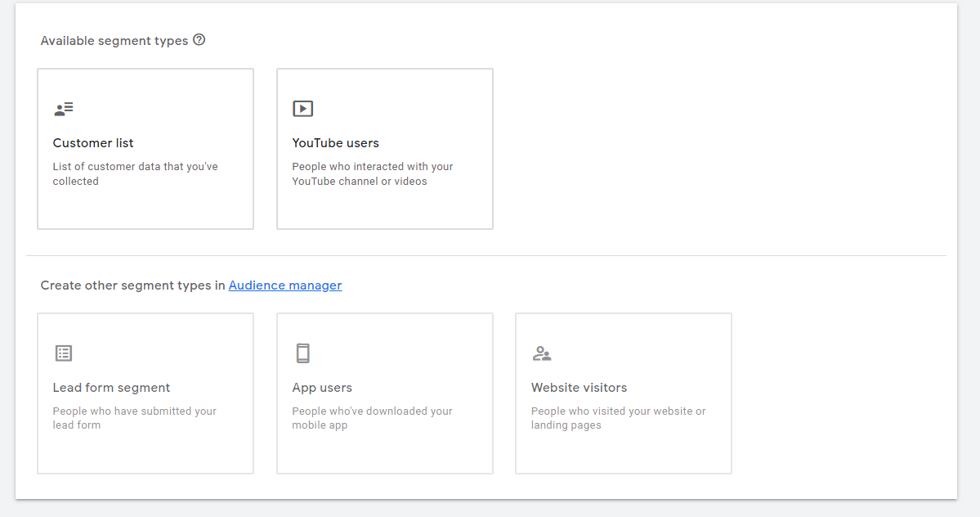The image size is (980, 517).
Task: Select the Website visitors card title
Action: coord(579,388)
